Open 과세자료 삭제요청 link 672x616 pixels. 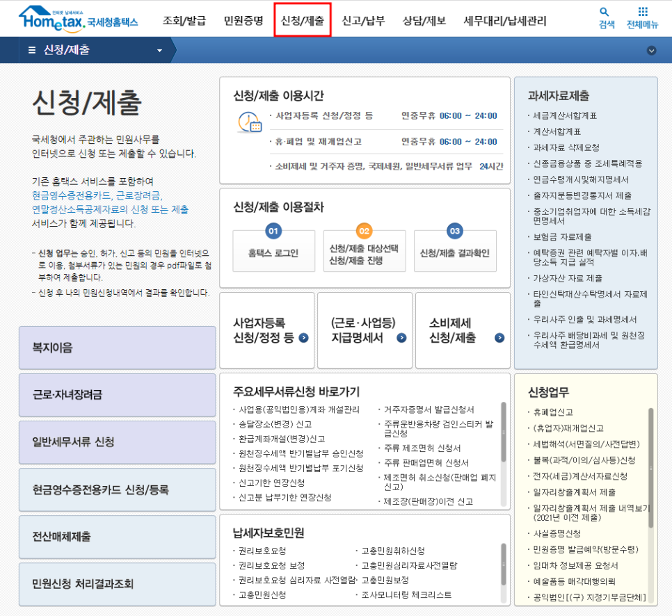(x=566, y=147)
